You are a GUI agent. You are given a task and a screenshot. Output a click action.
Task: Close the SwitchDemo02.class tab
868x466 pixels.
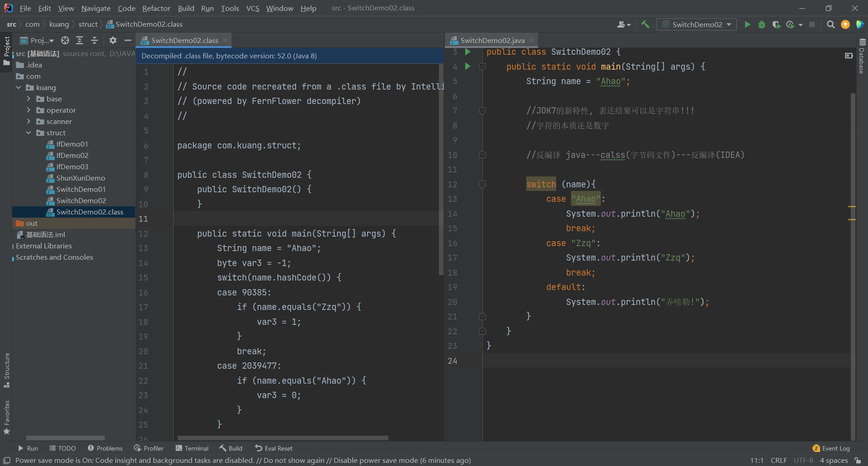click(x=225, y=40)
